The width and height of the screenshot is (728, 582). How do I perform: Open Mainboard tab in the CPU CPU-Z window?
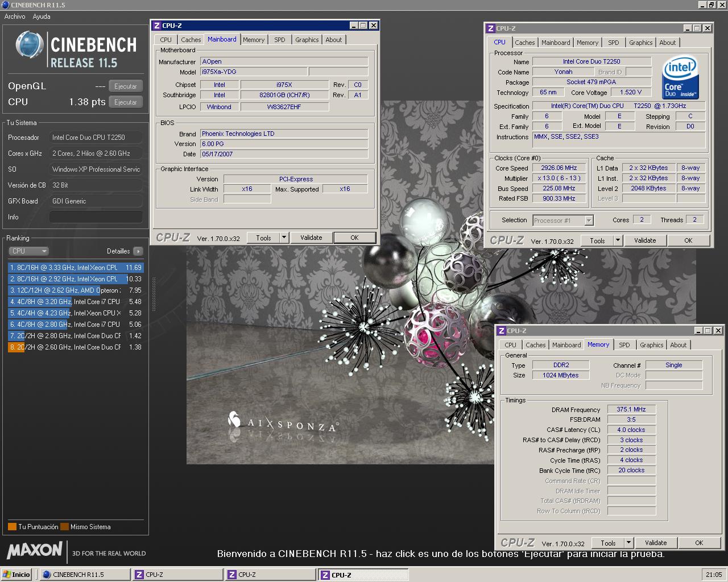point(556,43)
